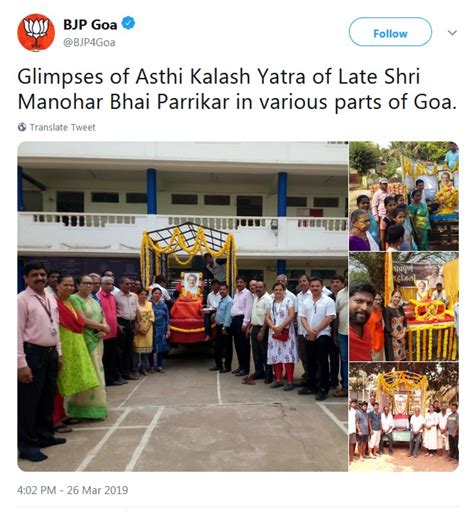Viewport: 474px width, 515px height.
Task: Click the man in pink shirt at photo's left
Action: (38, 360)
